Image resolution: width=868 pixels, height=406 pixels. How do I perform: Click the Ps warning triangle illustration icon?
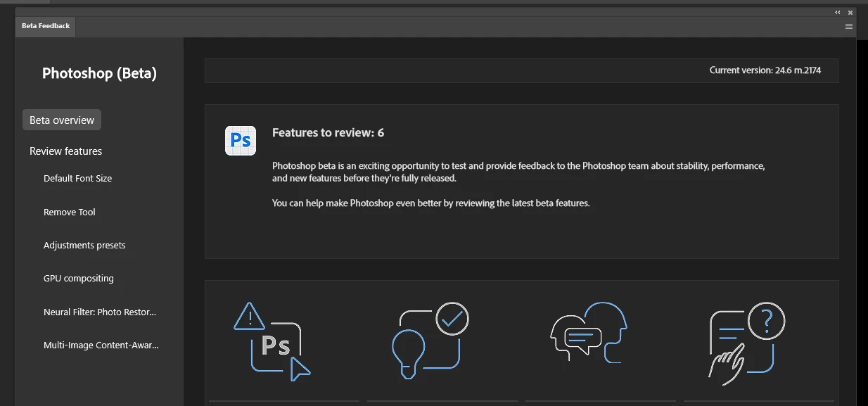272,341
